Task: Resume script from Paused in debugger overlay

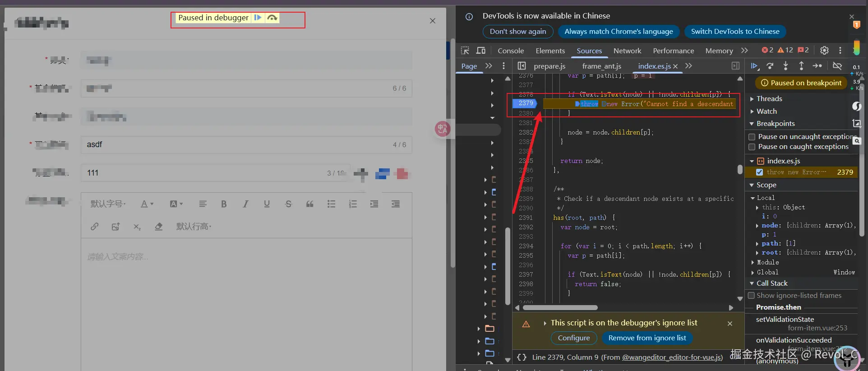Action: [258, 18]
